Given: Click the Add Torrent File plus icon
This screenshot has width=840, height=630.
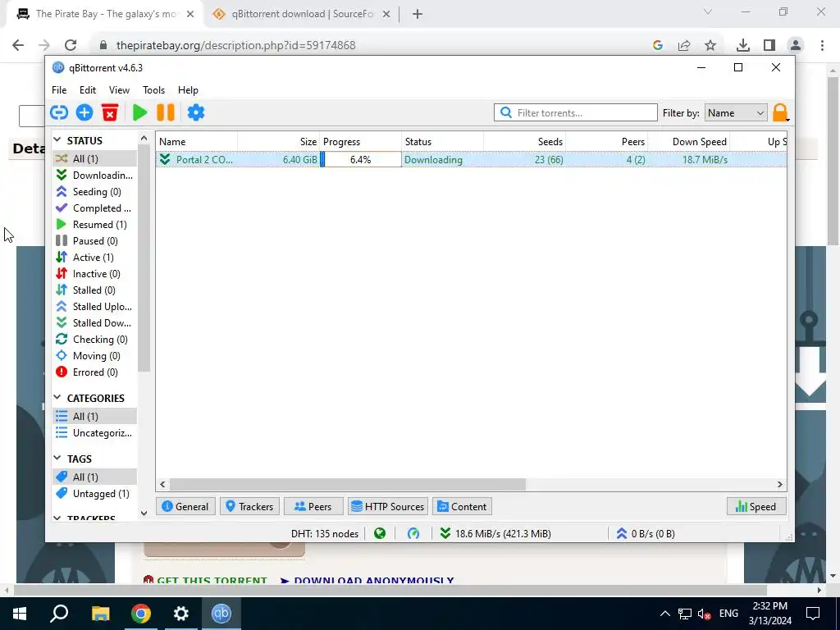Looking at the screenshot, I should (x=84, y=112).
